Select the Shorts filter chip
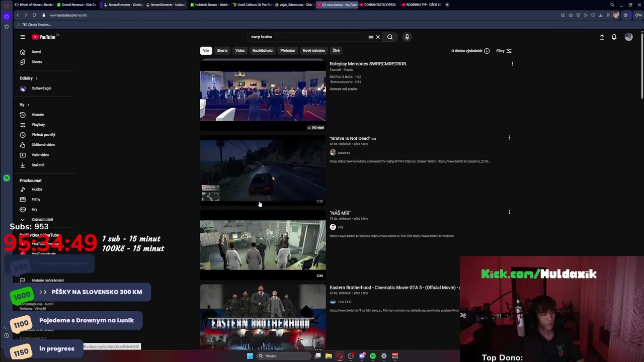644x362 pixels. click(222, 50)
